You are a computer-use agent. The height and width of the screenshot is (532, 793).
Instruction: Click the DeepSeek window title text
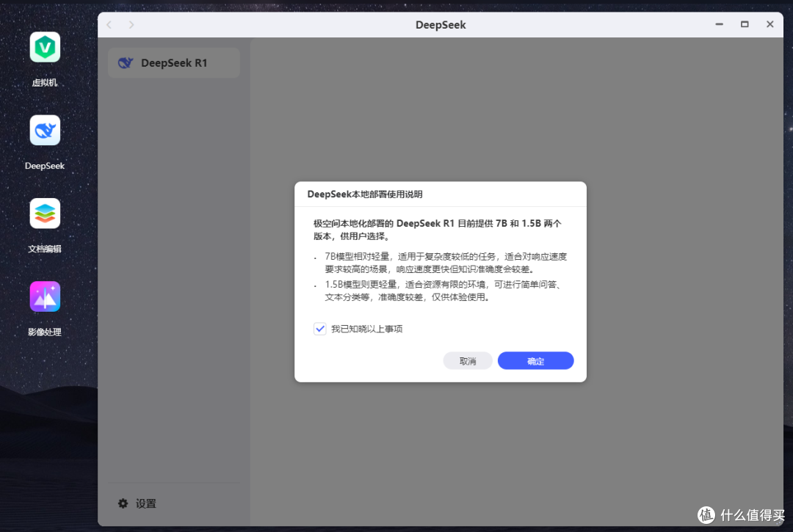441,25
